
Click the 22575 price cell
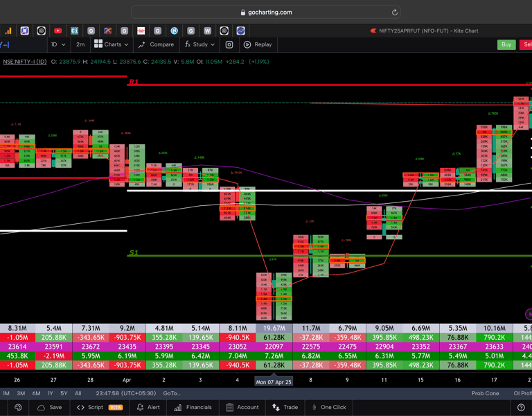[x=311, y=347]
